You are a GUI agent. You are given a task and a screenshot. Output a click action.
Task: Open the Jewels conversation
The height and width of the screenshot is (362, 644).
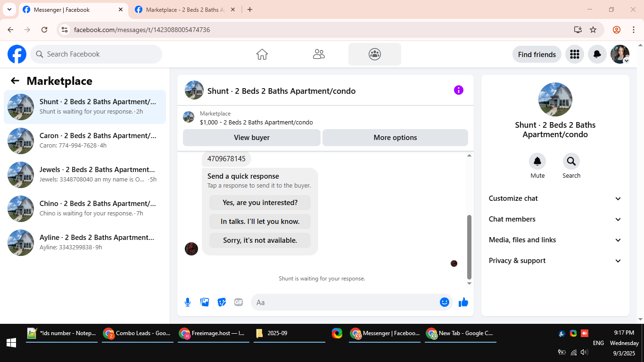pyautogui.click(x=85, y=175)
